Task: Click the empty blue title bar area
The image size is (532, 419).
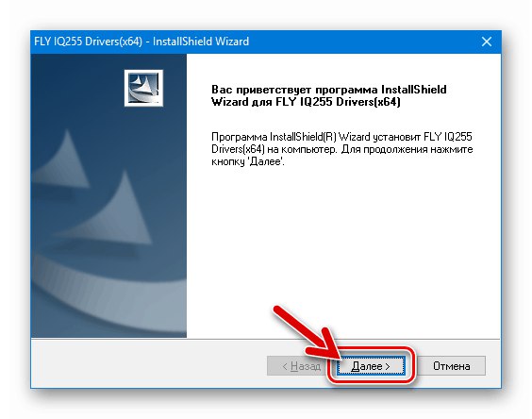Action: (363, 42)
